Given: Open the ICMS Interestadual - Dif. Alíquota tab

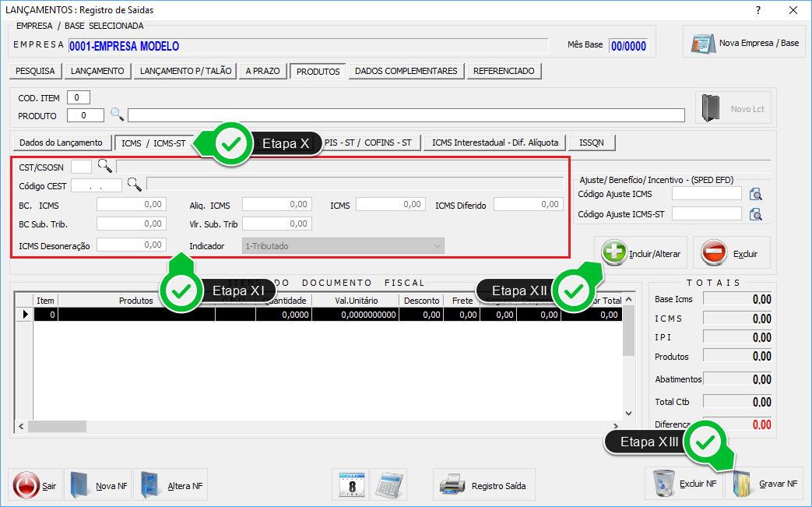Looking at the screenshot, I should [x=495, y=143].
